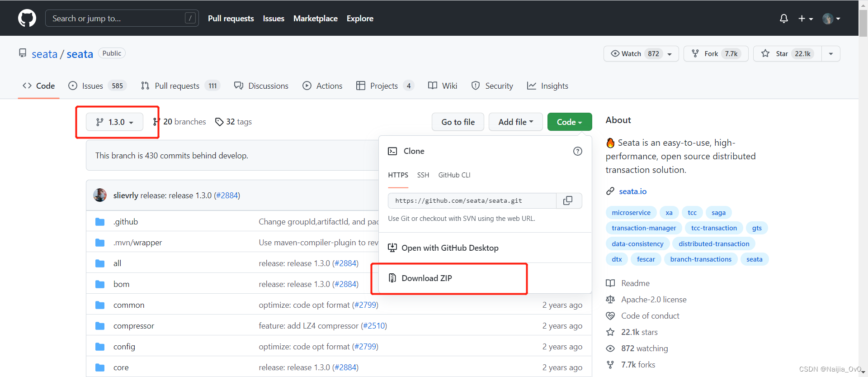Open slievrly author avatar
This screenshot has height=377, width=868.
(100, 195)
